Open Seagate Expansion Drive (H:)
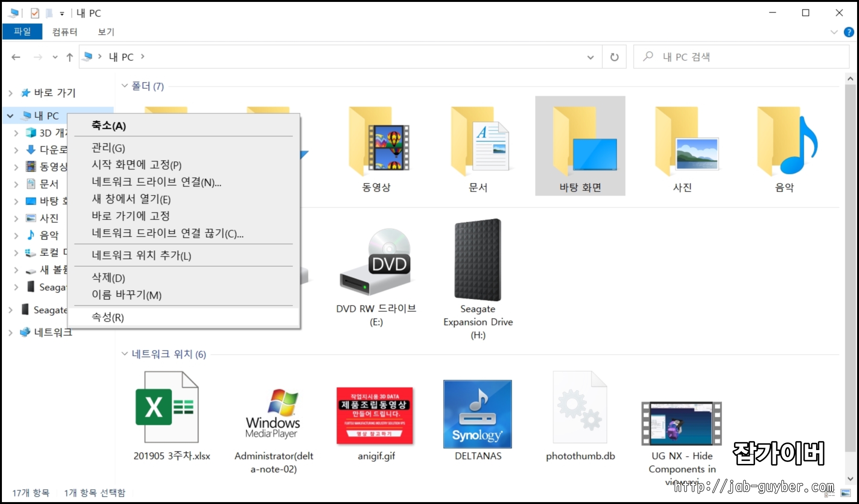The height and width of the screenshot is (504, 859). click(x=477, y=260)
